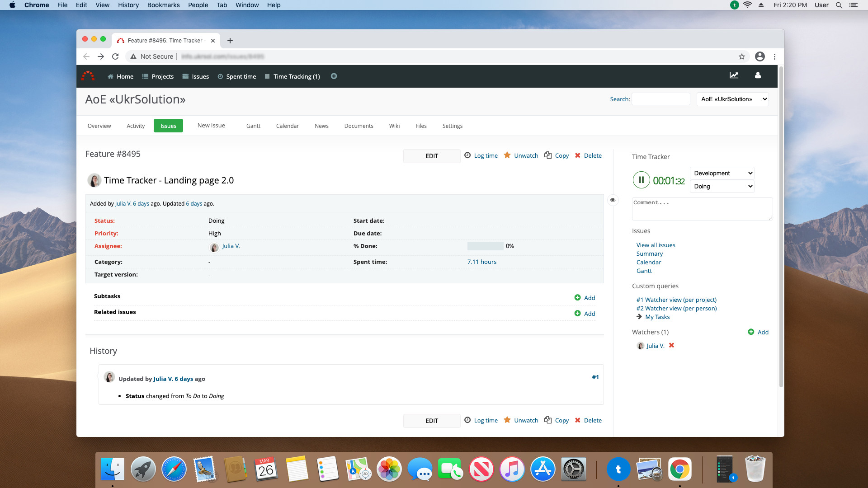Click the time tracker Comment text area
The width and height of the screenshot is (868, 488).
(702, 209)
